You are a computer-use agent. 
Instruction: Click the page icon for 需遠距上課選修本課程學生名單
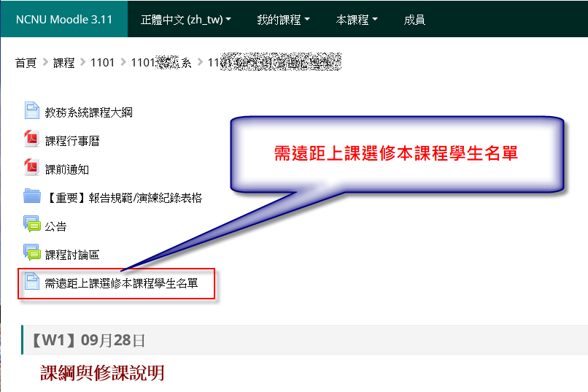31,282
